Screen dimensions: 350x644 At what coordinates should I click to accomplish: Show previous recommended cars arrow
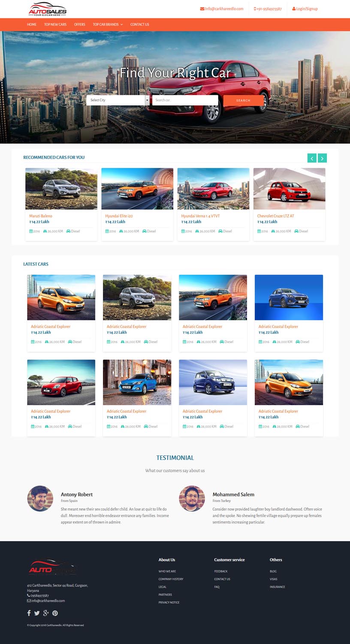point(312,158)
